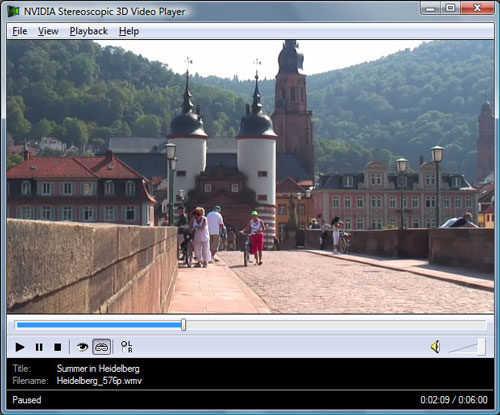Screen dimensions: 500x415
Task: Click the 0:02:09 / 0:06:00 time display
Action: pyautogui.click(x=454, y=400)
